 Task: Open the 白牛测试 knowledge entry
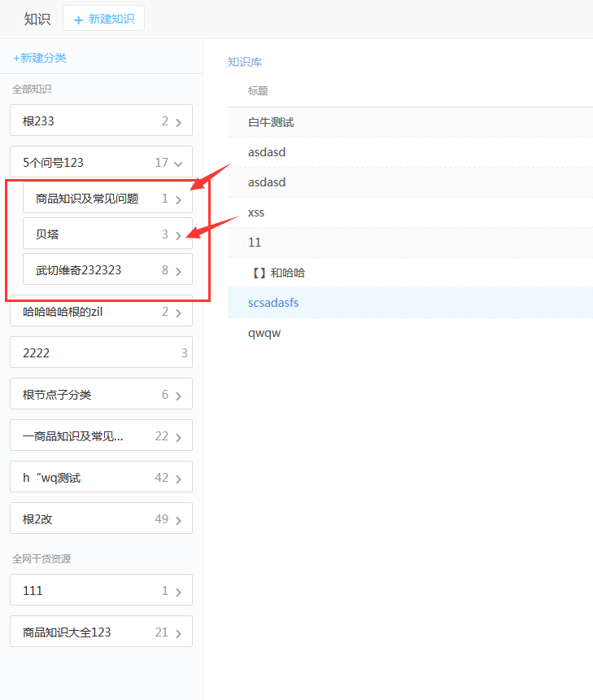[x=271, y=122]
